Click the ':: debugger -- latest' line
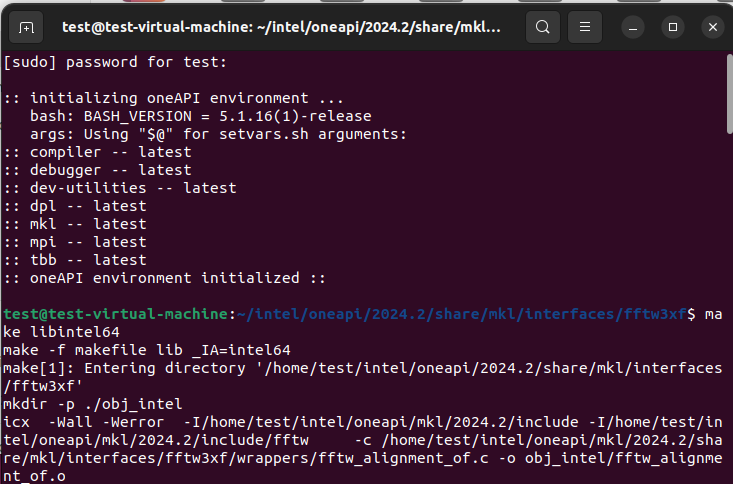The width and height of the screenshot is (733, 484). [97, 170]
